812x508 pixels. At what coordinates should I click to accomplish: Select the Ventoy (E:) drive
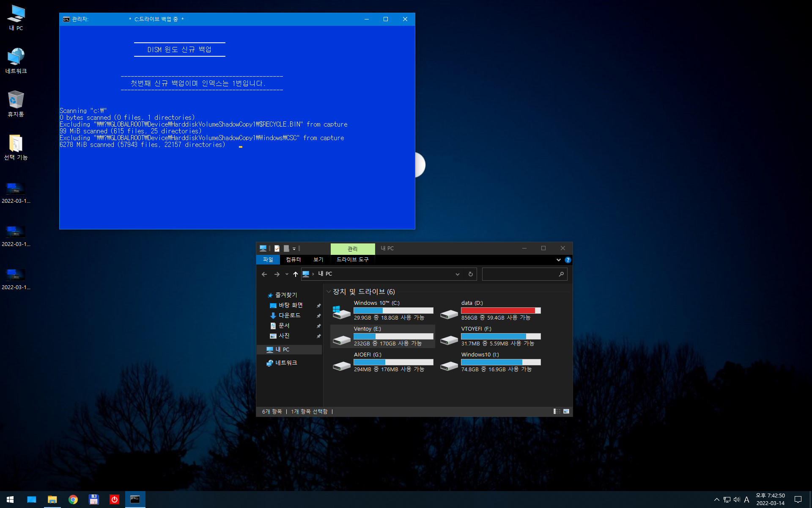[383, 336]
